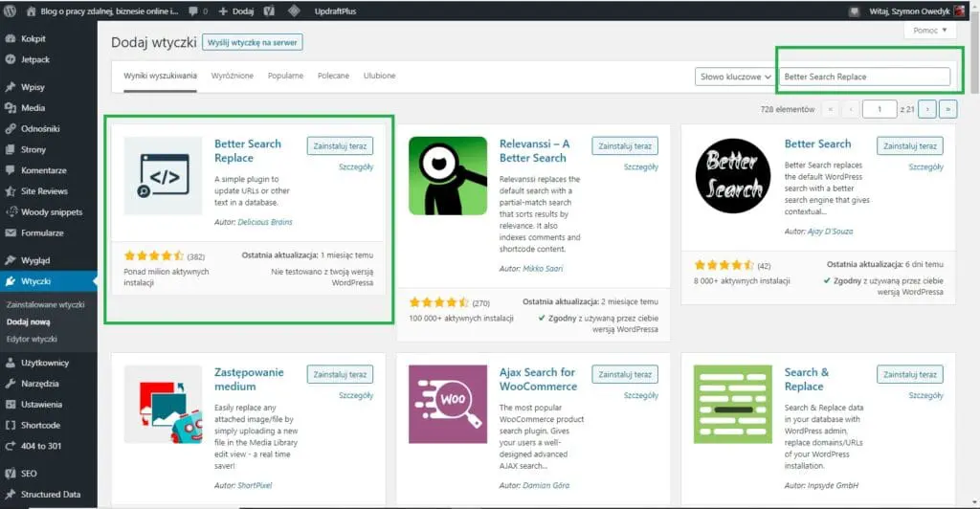Open Zainstalowane wtyczki submenu item

46,305
